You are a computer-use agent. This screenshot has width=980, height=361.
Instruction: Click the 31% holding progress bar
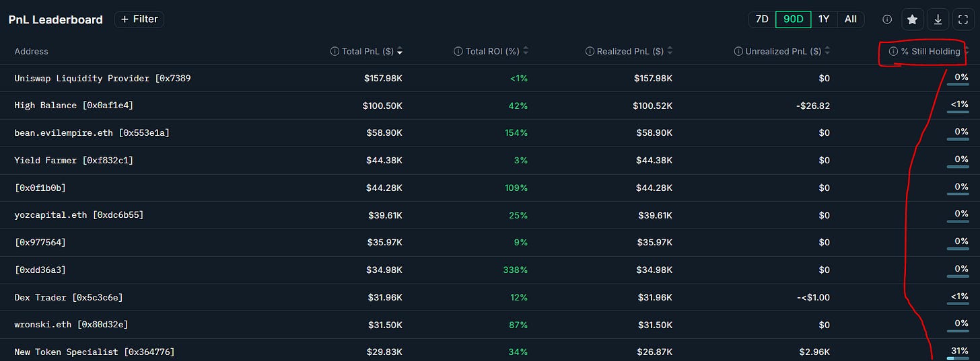pos(957,358)
